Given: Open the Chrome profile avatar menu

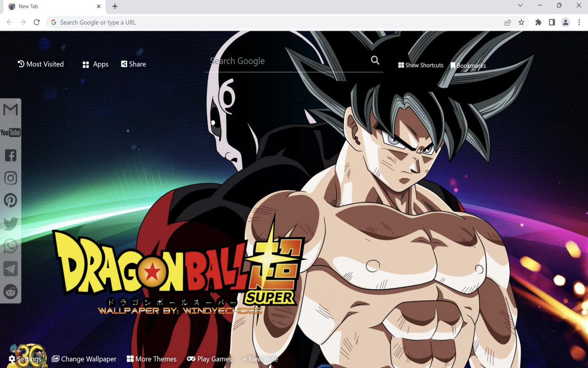Looking at the screenshot, I should click(565, 22).
